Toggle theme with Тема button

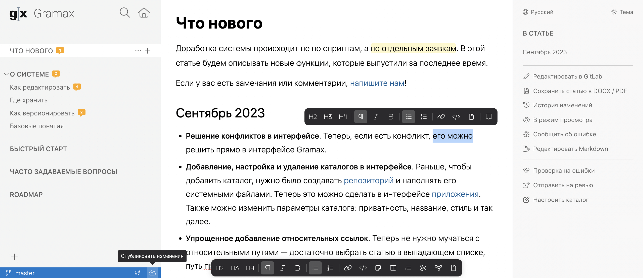click(x=622, y=12)
